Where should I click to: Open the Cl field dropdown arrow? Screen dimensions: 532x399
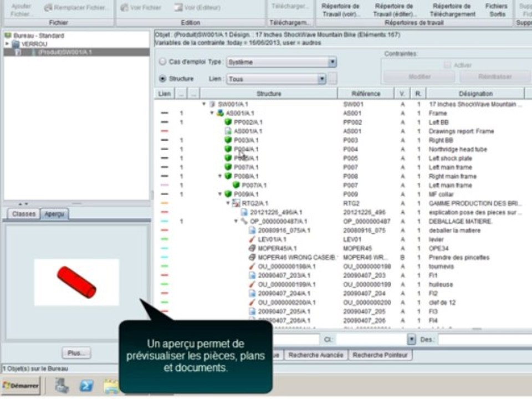pyautogui.click(x=411, y=339)
